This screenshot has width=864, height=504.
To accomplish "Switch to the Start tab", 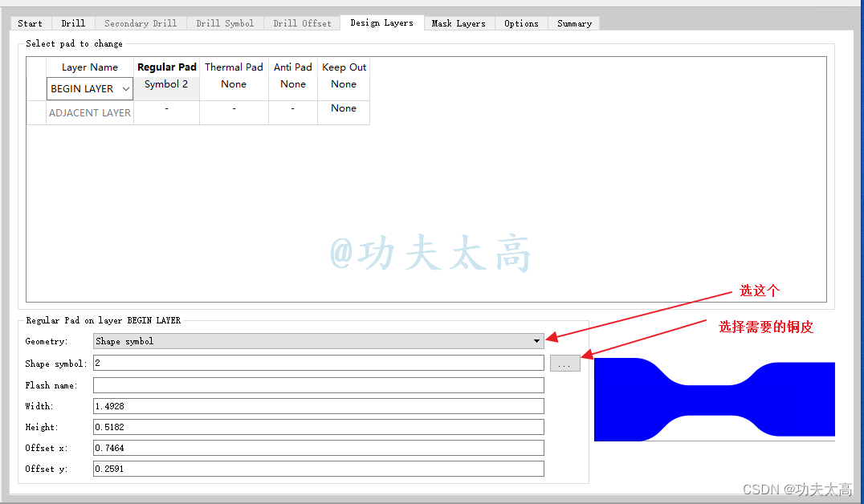I will pos(31,23).
